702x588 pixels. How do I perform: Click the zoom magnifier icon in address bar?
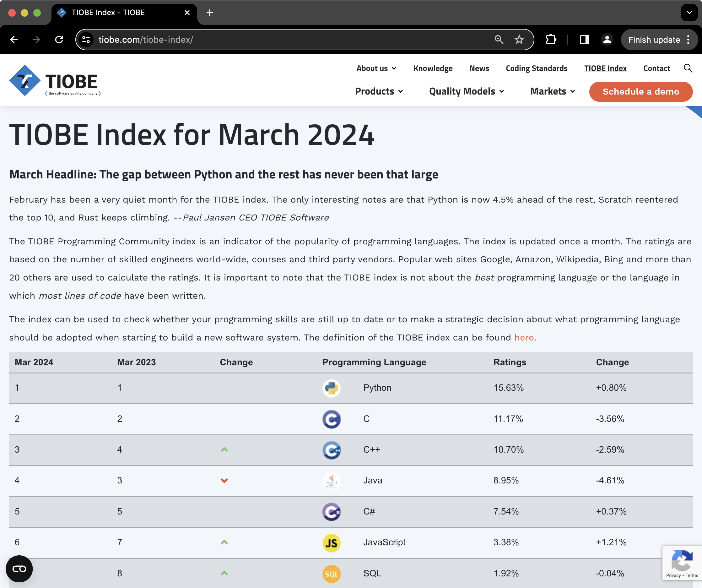pyautogui.click(x=499, y=40)
